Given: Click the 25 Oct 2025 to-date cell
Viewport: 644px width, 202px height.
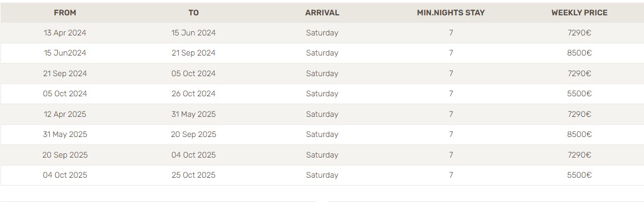Looking at the screenshot, I should coord(193,175).
